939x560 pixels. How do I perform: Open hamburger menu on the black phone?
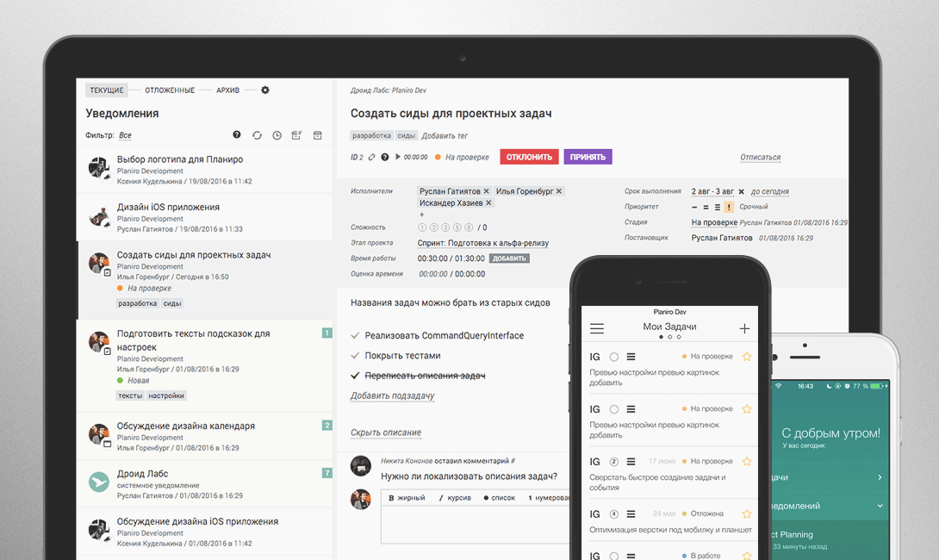(x=597, y=328)
